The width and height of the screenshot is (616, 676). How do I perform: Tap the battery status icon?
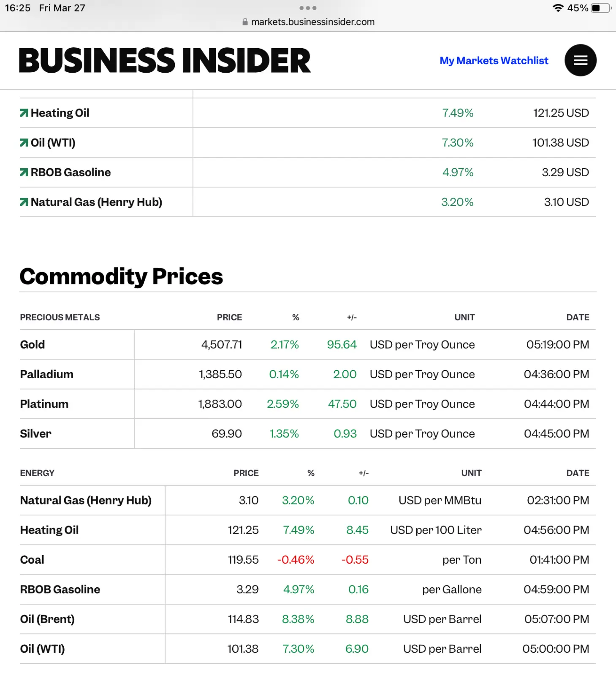click(602, 8)
